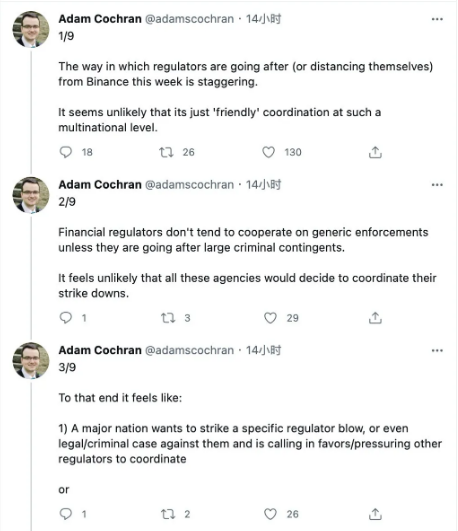
Task: Share the 3/9 tweet
Action: pyautogui.click(x=375, y=514)
